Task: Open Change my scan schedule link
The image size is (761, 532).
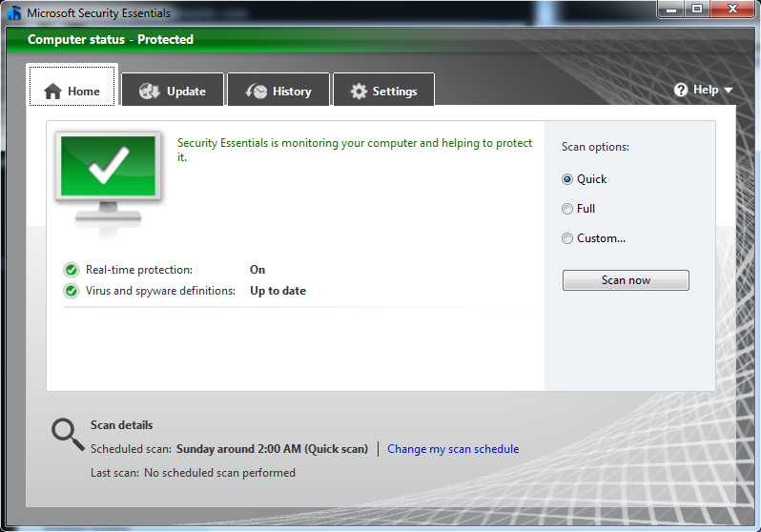Action: tap(453, 449)
